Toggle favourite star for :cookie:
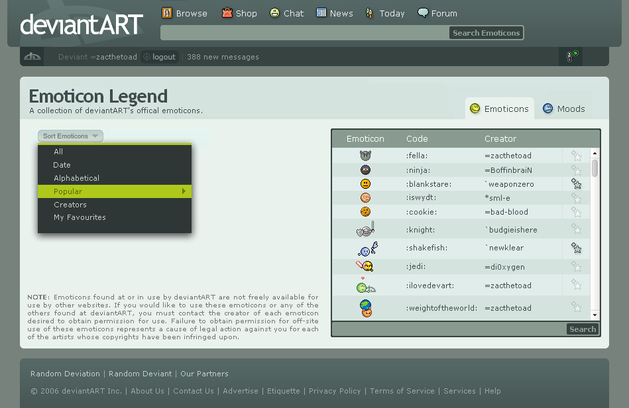The width and height of the screenshot is (629, 408). point(576,212)
